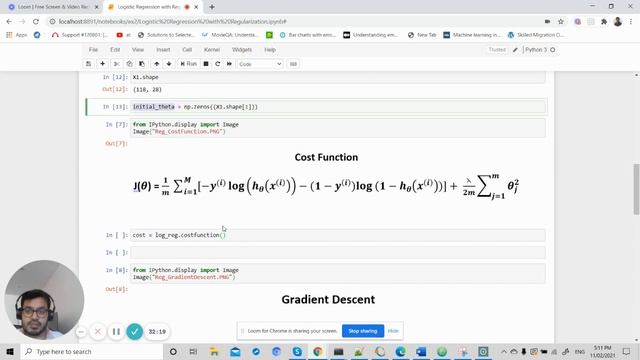Go back in browser history
Image resolution: width=640 pixels, height=360 pixels.
point(9,22)
